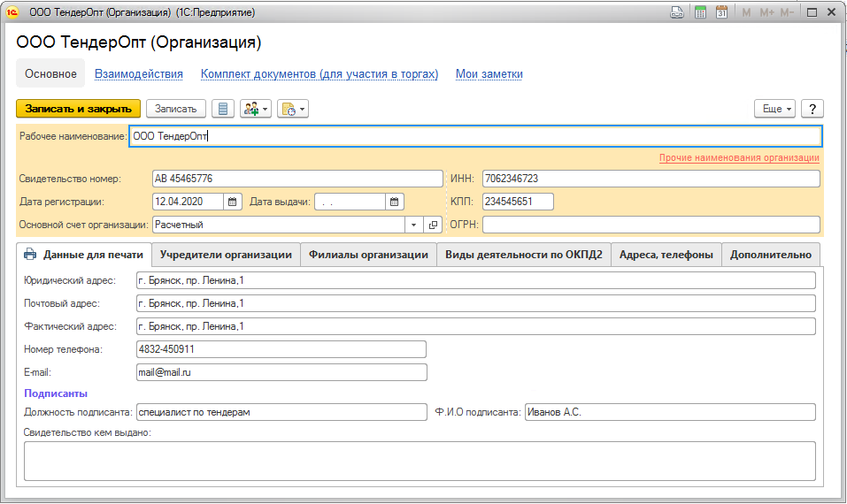
Task: Maximize the organization window
Action: coord(812,11)
